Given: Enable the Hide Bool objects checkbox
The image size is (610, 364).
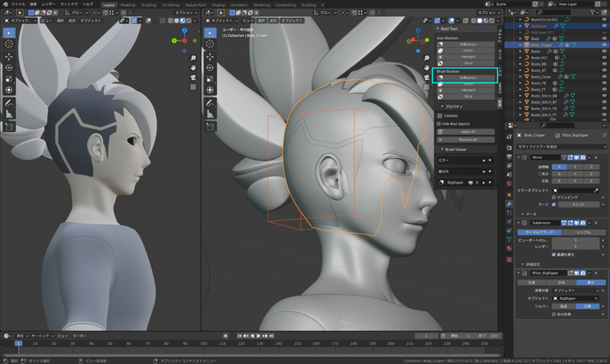Looking at the screenshot, I should (440, 123).
